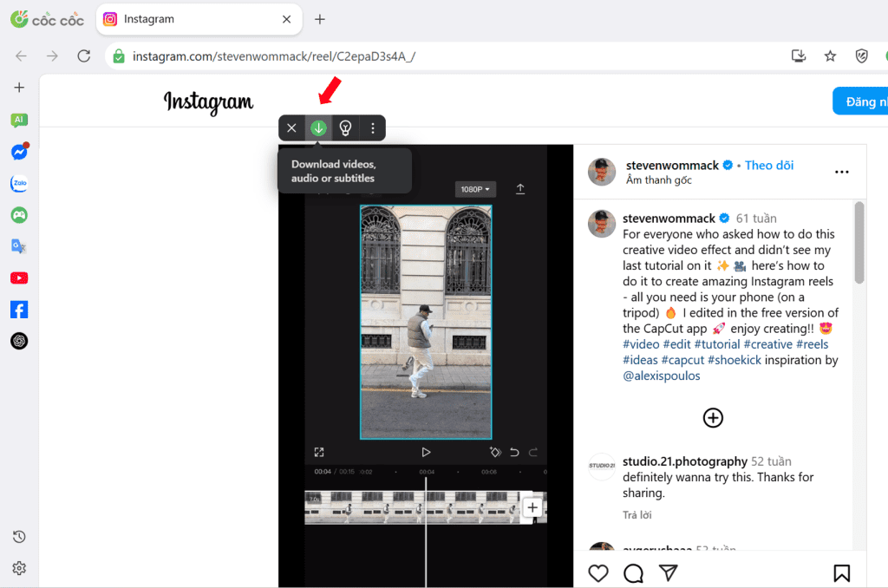This screenshot has height=588, width=888.
Task: Expand the video to fullscreen with corner icon
Action: click(319, 452)
